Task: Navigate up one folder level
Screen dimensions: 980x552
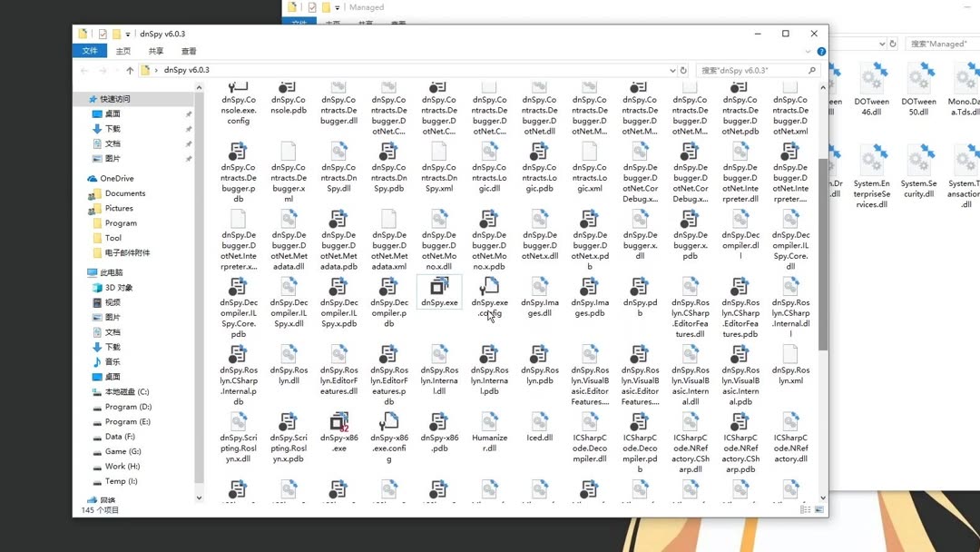Action: [129, 69]
